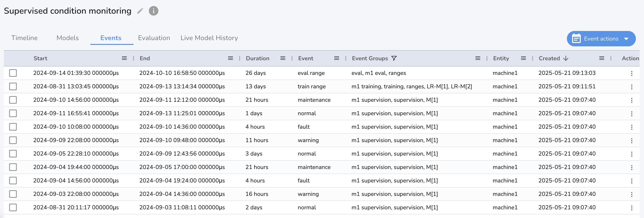Switch to the Timeline tab

[x=24, y=38]
